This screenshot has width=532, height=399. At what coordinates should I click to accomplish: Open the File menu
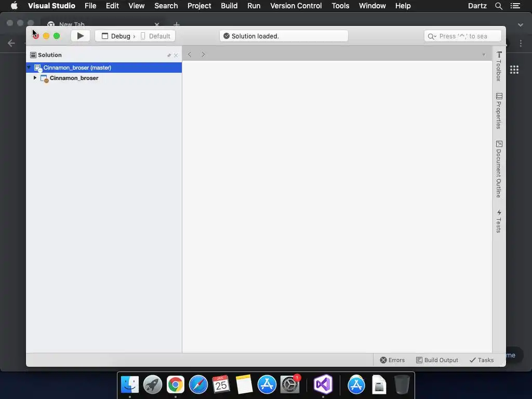pos(90,6)
